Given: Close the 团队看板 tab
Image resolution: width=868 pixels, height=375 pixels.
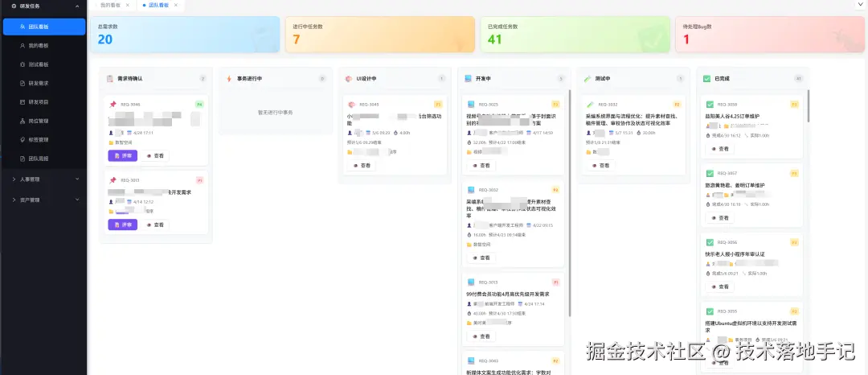Looking at the screenshot, I should 175,5.
